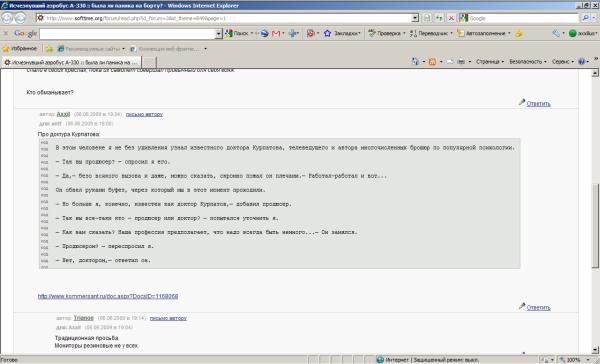
Task: Open the RSS feeds dropdown arrow
Action: [441, 61]
